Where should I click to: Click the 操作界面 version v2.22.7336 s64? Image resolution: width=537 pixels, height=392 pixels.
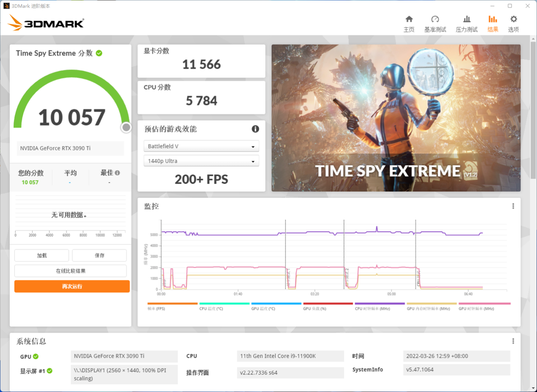click(290, 373)
